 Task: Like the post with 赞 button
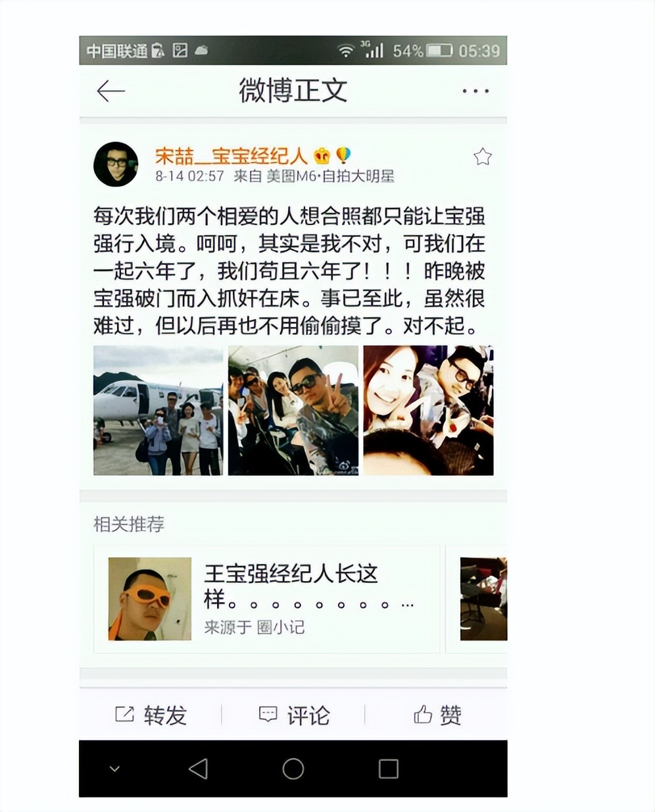(x=437, y=715)
